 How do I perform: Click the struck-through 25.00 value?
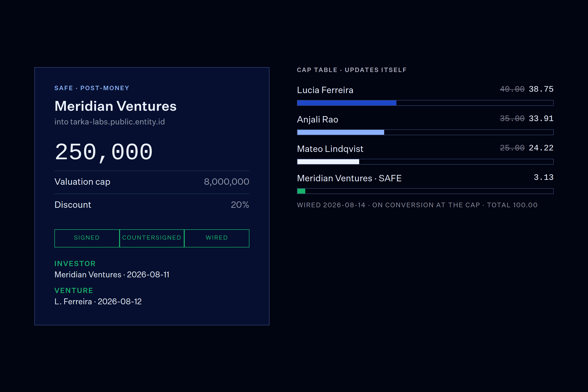pyautogui.click(x=512, y=148)
